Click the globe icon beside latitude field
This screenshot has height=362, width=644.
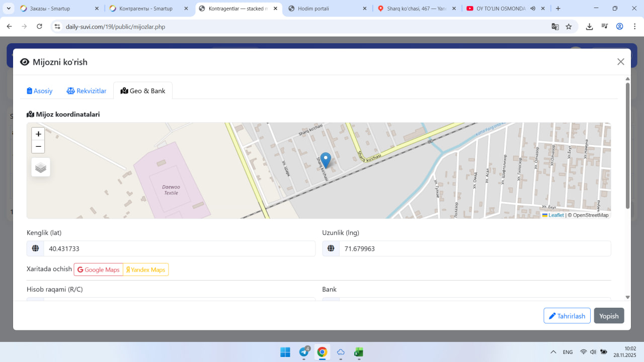35,248
